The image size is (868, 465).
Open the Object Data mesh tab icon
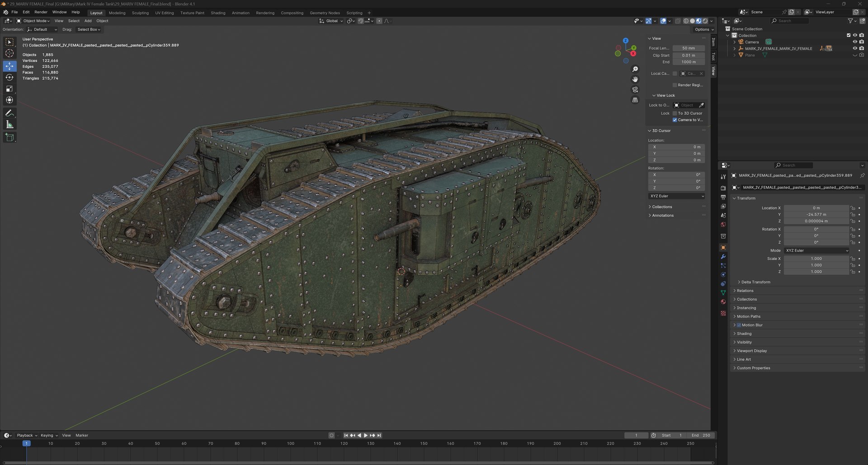click(x=723, y=293)
